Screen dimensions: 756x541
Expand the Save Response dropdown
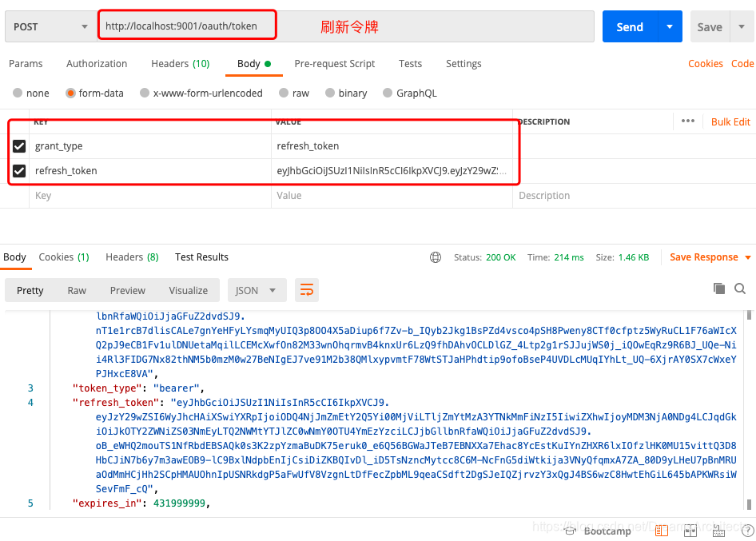click(748, 257)
